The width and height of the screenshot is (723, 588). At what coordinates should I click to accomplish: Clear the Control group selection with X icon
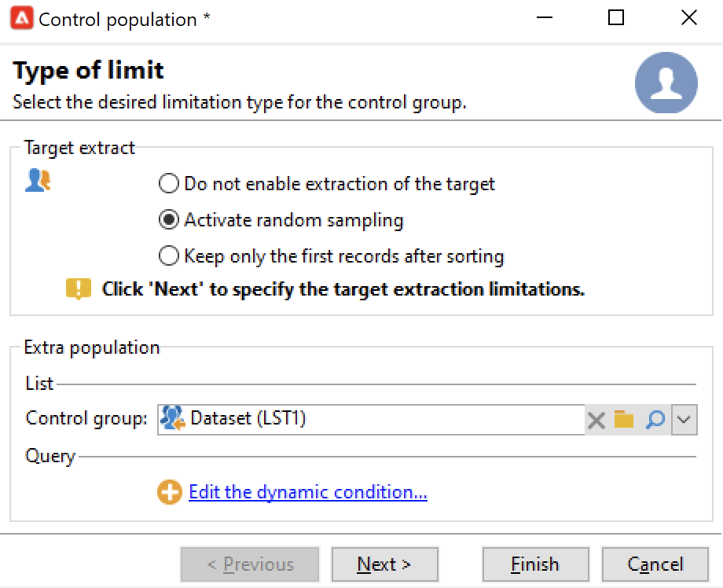pyautogui.click(x=596, y=420)
